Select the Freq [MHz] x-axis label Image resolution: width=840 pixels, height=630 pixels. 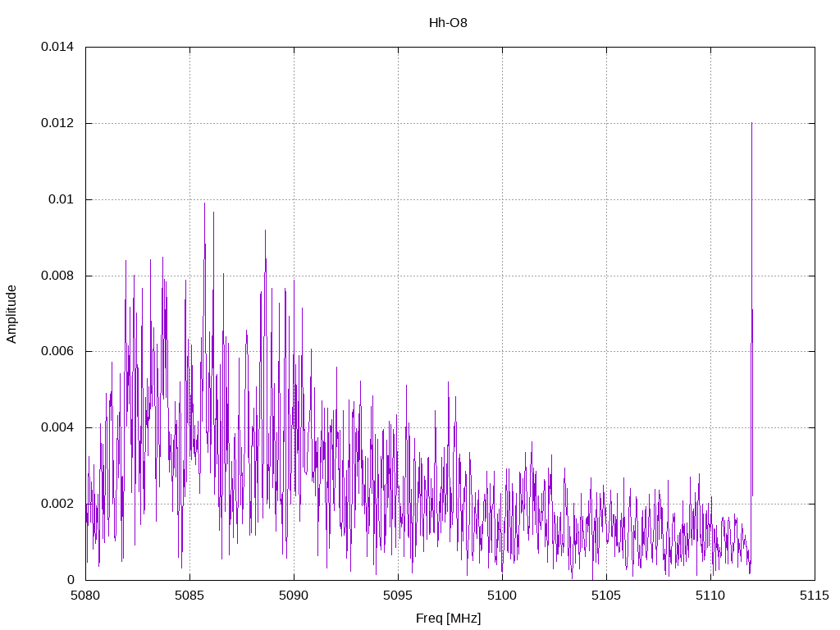[448, 619]
